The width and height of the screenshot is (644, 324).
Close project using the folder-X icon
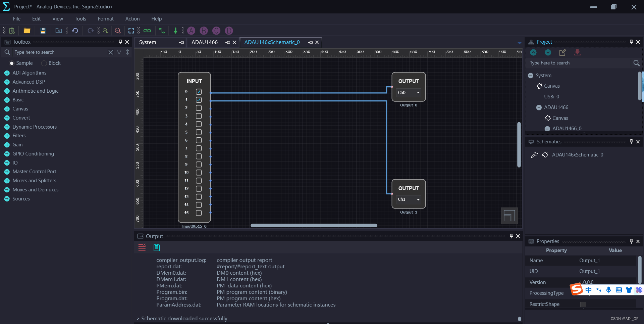pyautogui.click(x=58, y=31)
